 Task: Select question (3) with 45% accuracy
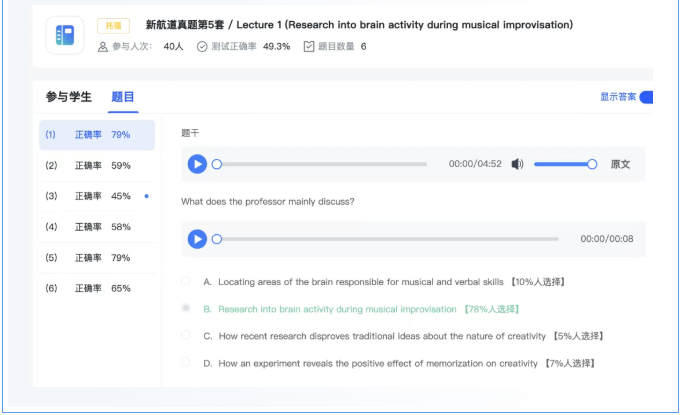click(x=96, y=196)
